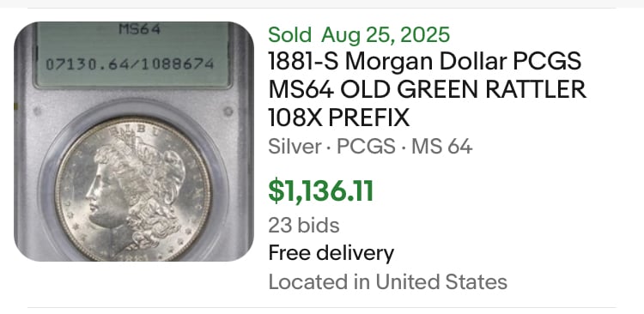644x314 pixels.
Task: Click 'MS 64' in the gray subtitle
Action: point(442,147)
